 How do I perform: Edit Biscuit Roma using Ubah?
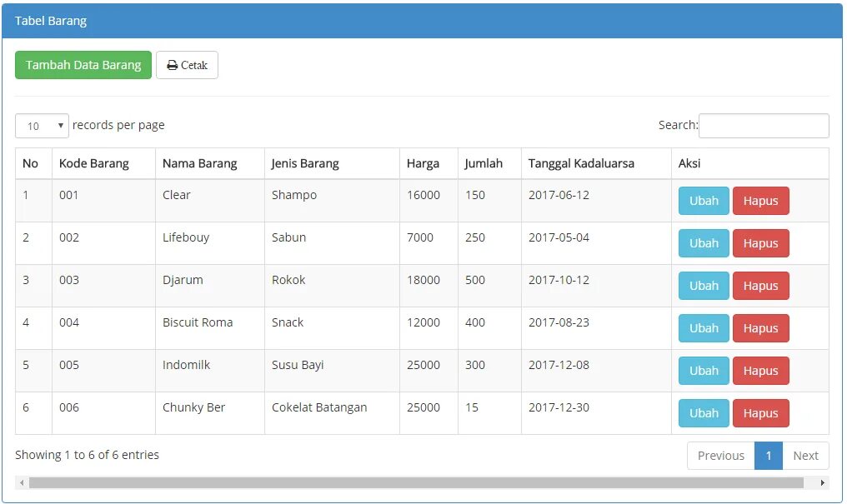[x=704, y=328]
